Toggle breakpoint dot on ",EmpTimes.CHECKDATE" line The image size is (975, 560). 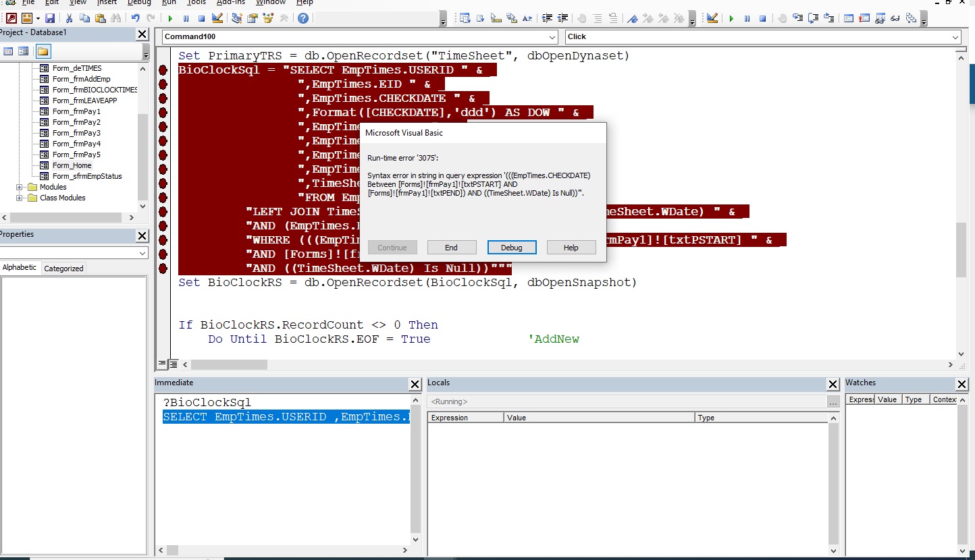click(x=163, y=98)
